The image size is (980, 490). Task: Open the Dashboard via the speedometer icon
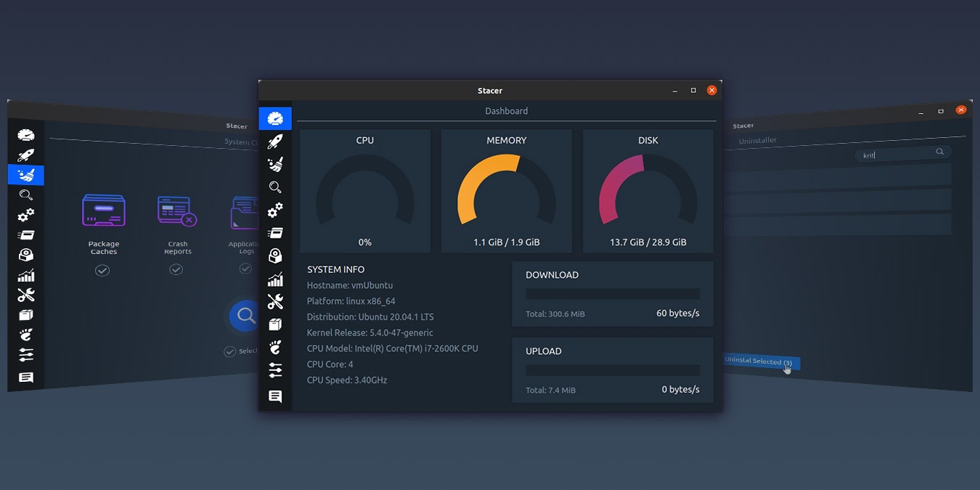(275, 118)
